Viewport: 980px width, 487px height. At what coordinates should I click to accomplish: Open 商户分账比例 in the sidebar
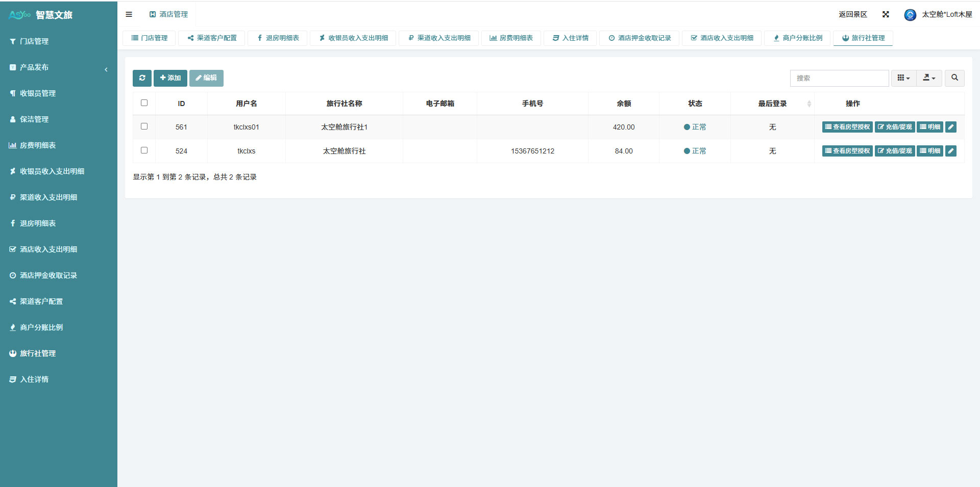(x=59, y=327)
